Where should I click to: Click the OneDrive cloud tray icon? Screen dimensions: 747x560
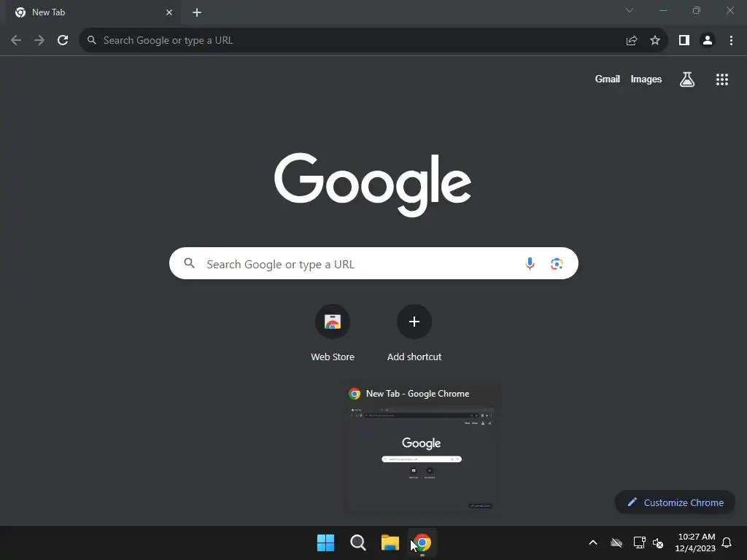616,542
